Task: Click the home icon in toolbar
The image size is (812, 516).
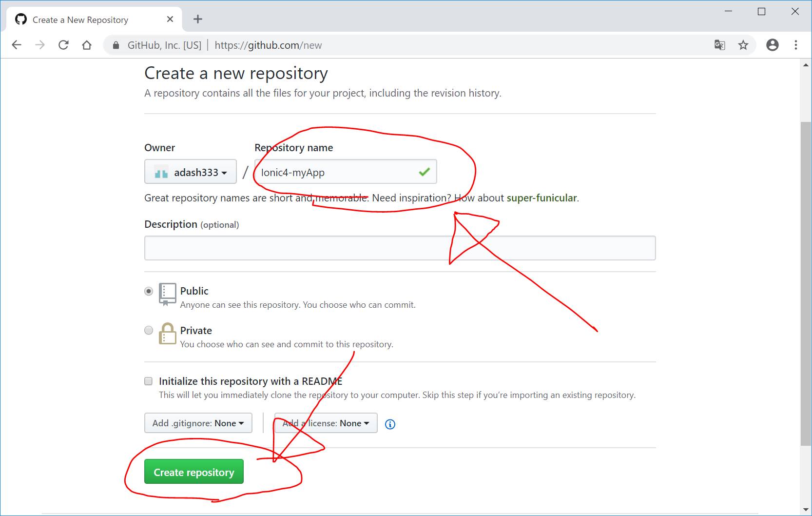Action: pos(87,45)
